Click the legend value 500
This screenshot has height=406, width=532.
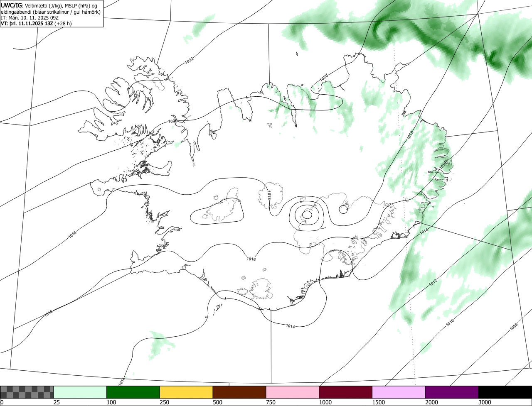pyautogui.click(x=218, y=402)
